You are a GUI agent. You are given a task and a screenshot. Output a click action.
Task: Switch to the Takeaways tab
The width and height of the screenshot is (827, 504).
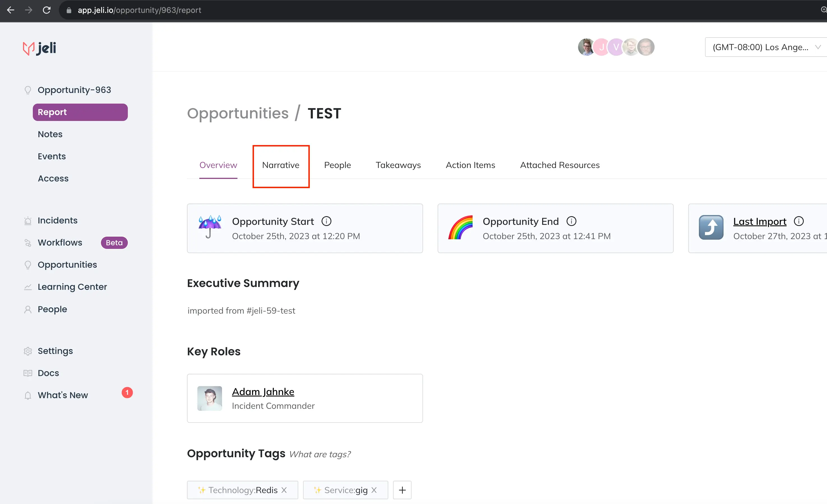point(398,165)
